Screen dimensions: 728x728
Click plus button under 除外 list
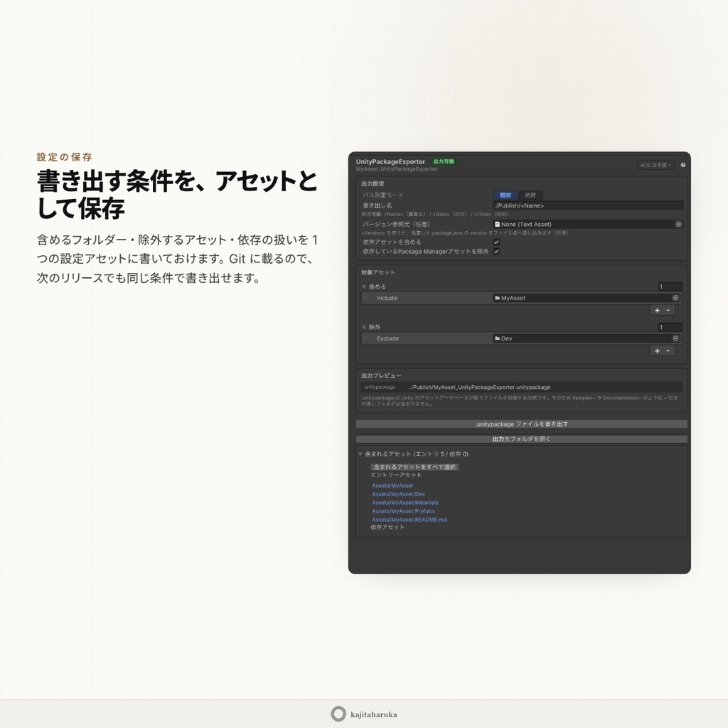click(x=657, y=350)
